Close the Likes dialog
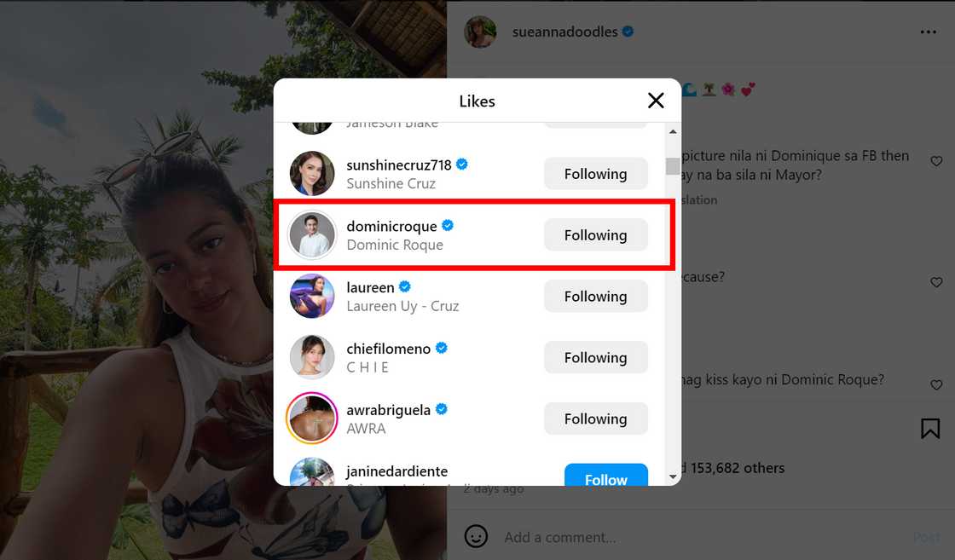The image size is (955, 560). [655, 101]
